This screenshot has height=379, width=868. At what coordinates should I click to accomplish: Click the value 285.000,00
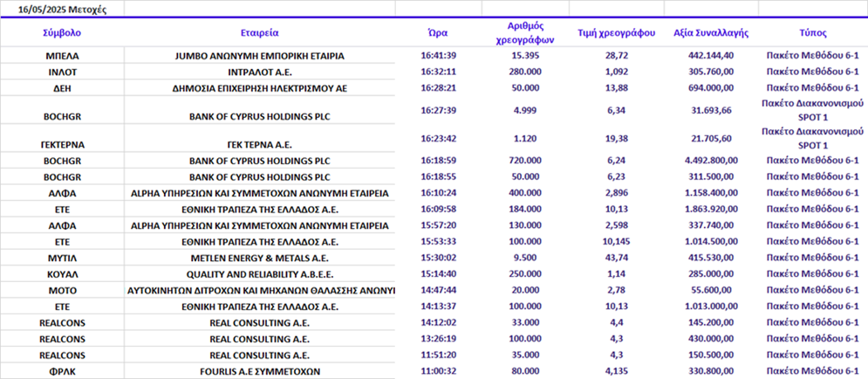coord(711,273)
